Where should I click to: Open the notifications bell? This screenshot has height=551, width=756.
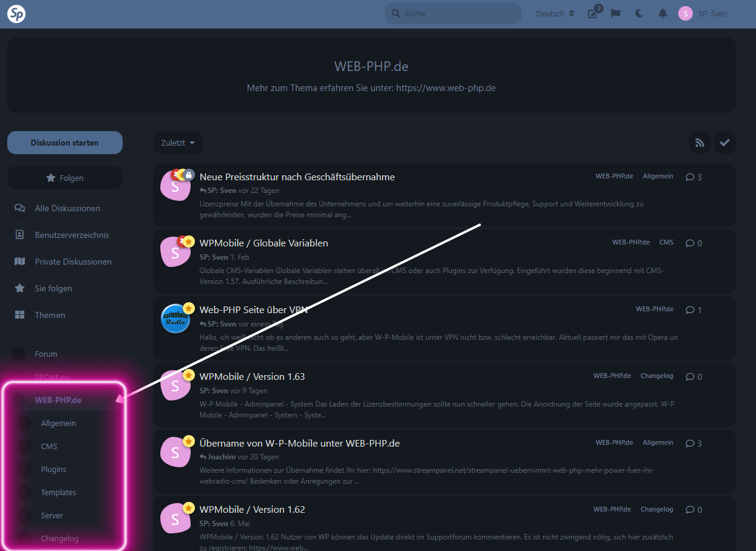click(662, 13)
